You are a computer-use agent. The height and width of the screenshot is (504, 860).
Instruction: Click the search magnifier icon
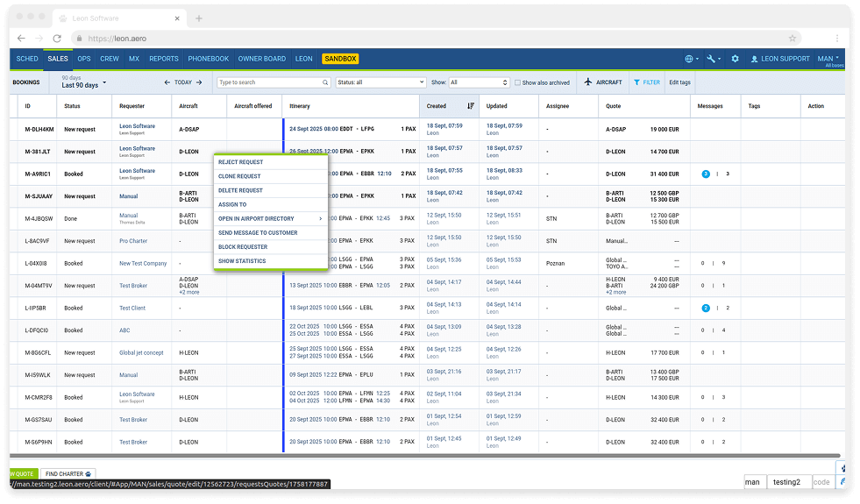(325, 82)
